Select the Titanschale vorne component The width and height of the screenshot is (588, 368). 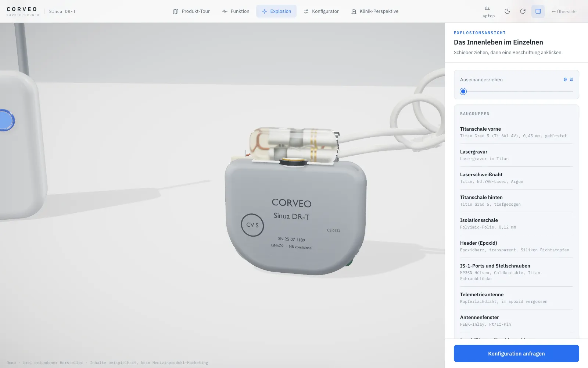[516, 132]
